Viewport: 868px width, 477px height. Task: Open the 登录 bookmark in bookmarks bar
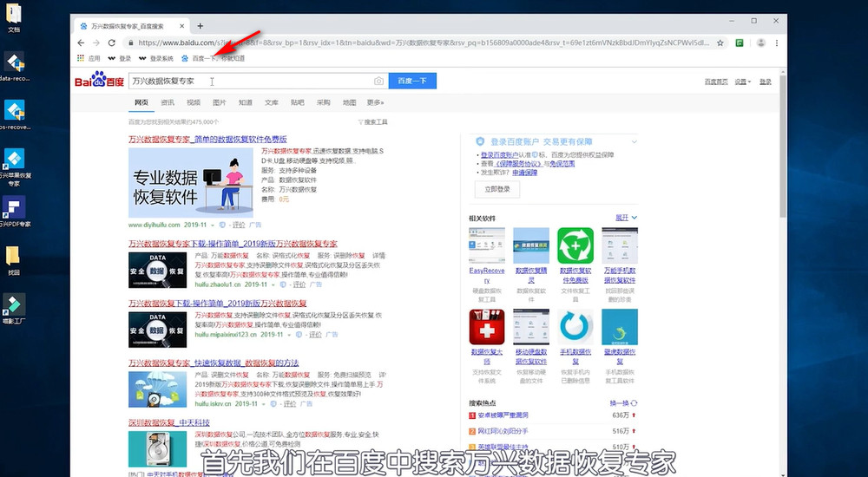click(120, 58)
